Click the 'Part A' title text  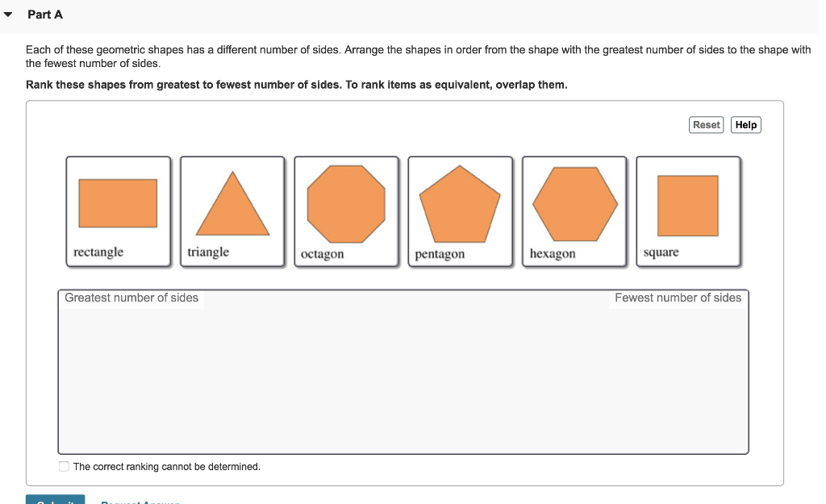[45, 14]
